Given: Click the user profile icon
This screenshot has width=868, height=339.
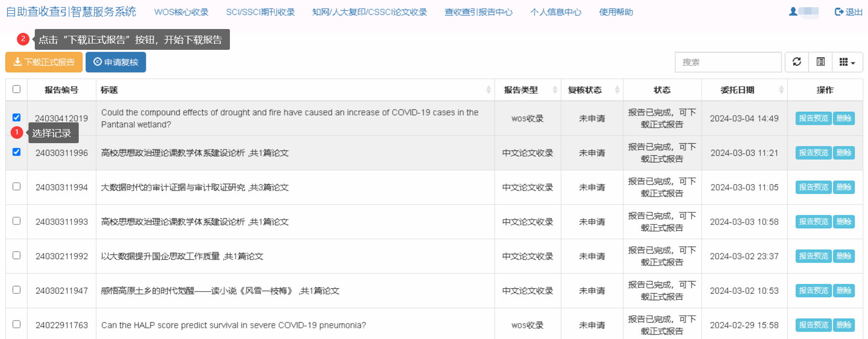Looking at the screenshot, I should tap(793, 12).
